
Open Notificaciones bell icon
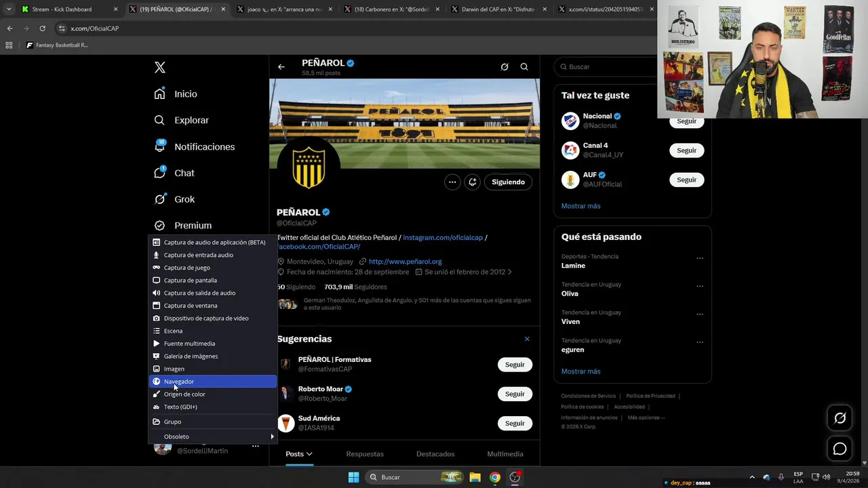click(x=159, y=146)
